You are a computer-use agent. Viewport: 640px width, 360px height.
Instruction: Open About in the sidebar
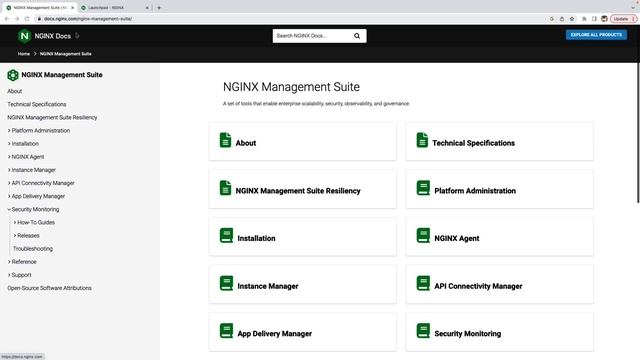click(x=15, y=91)
